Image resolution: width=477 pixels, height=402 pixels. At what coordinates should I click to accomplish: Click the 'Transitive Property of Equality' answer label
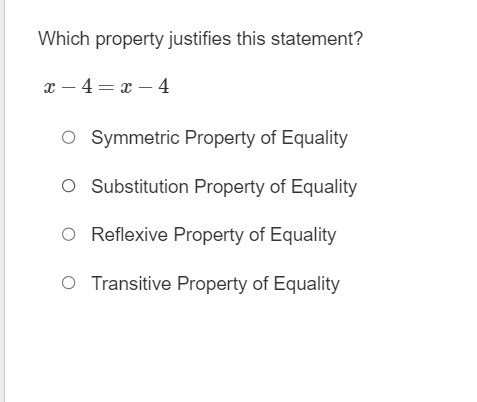[x=215, y=284]
